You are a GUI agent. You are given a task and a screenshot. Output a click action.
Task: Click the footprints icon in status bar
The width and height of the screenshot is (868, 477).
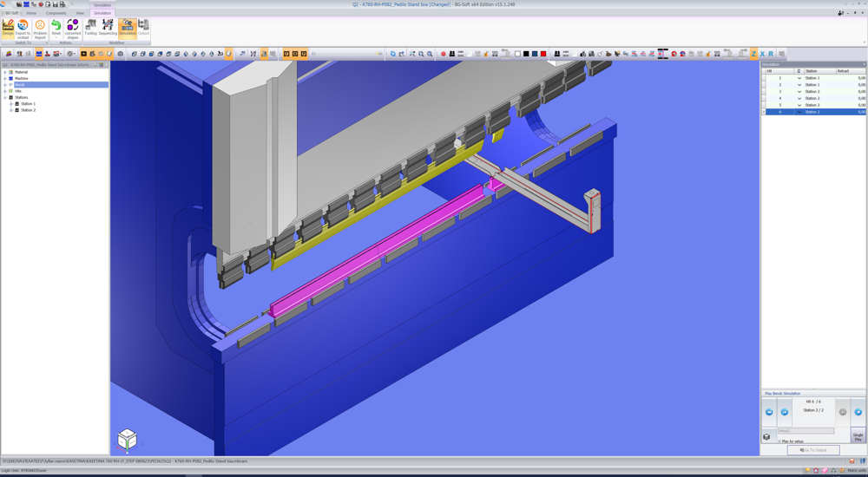click(x=863, y=461)
